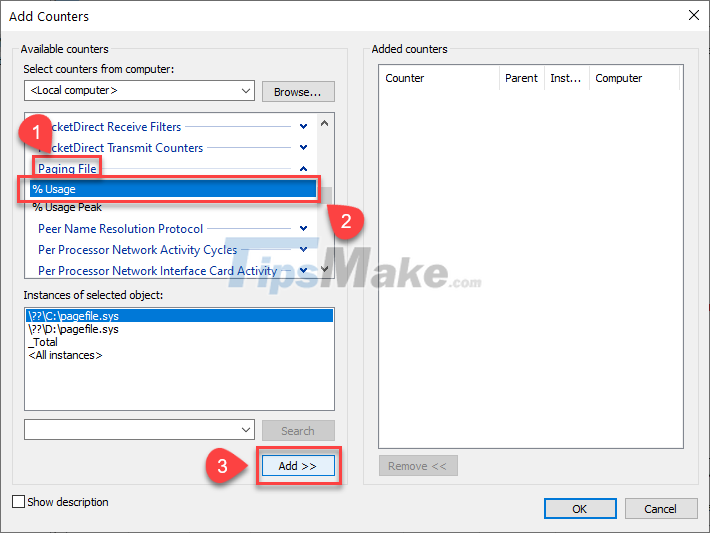Click Per Processor Network Activity Cycles label
The image size is (710, 533).
(x=138, y=250)
